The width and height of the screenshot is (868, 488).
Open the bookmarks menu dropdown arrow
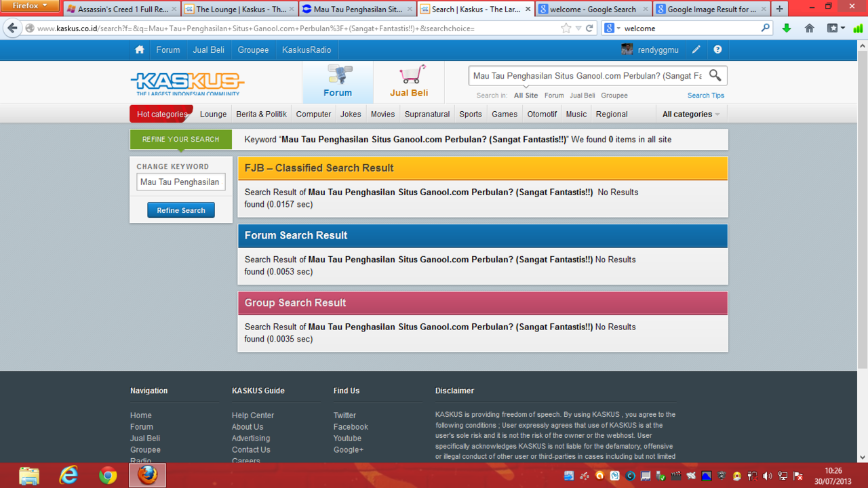click(836, 28)
